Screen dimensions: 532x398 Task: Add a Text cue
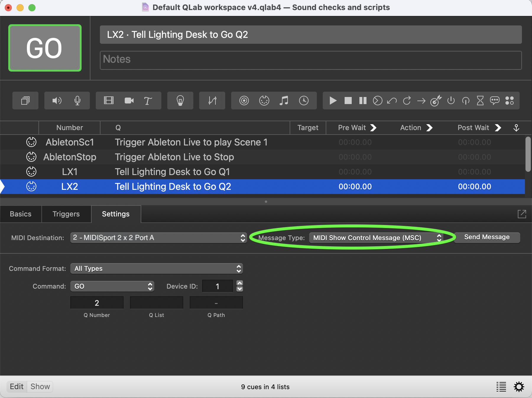click(148, 101)
